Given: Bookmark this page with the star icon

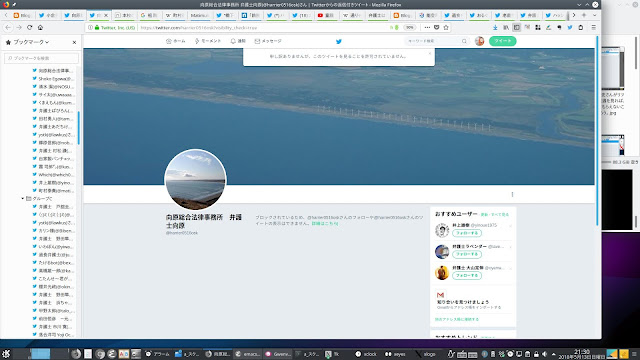Looking at the screenshot, I should point(446,27).
